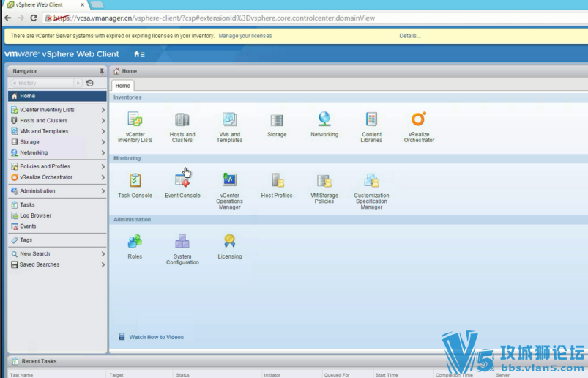Open the Content Libraries icon
Viewport: 588px width, 378px height.
pyautogui.click(x=372, y=119)
